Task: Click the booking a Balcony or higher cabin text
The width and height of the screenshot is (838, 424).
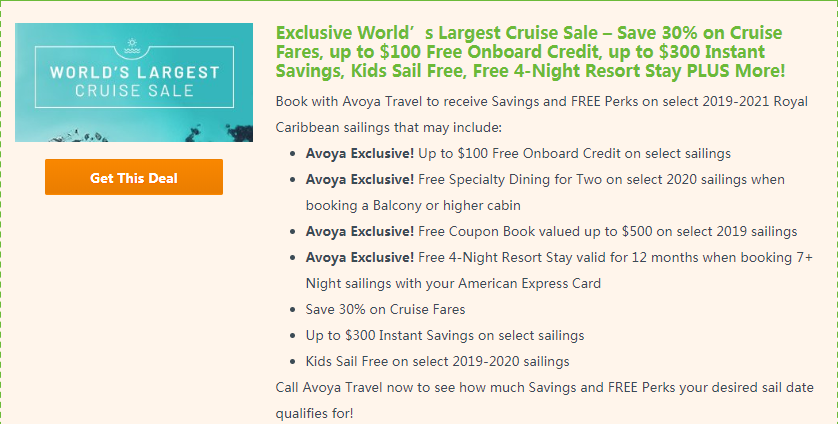Action: point(413,205)
